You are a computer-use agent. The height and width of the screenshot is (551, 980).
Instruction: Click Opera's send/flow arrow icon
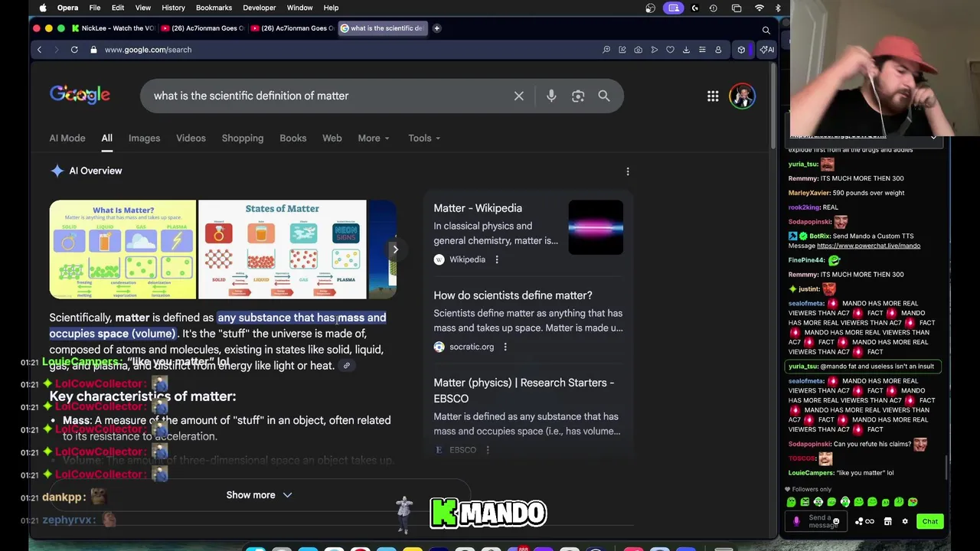pyautogui.click(x=655, y=50)
